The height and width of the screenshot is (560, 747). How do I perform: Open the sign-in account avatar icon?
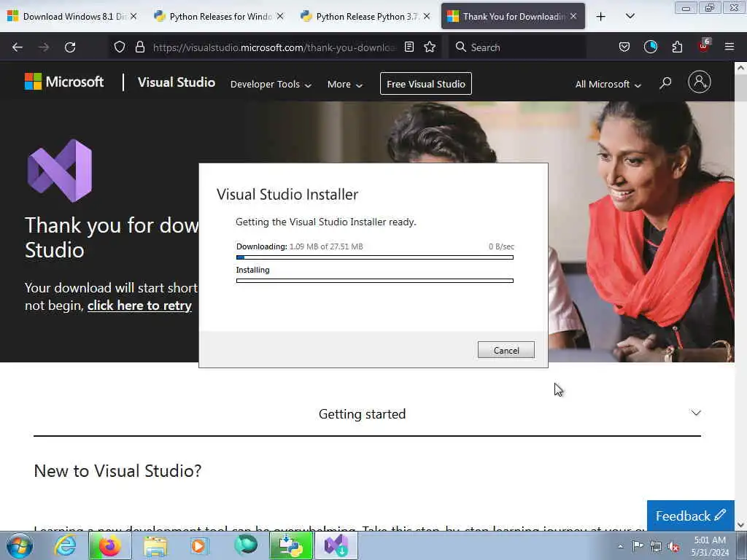699,82
